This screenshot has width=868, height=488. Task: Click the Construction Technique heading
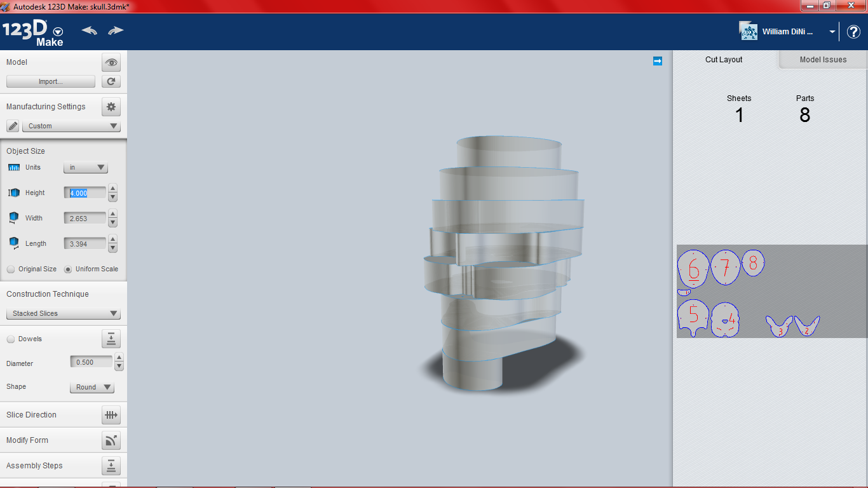pyautogui.click(x=48, y=294)
